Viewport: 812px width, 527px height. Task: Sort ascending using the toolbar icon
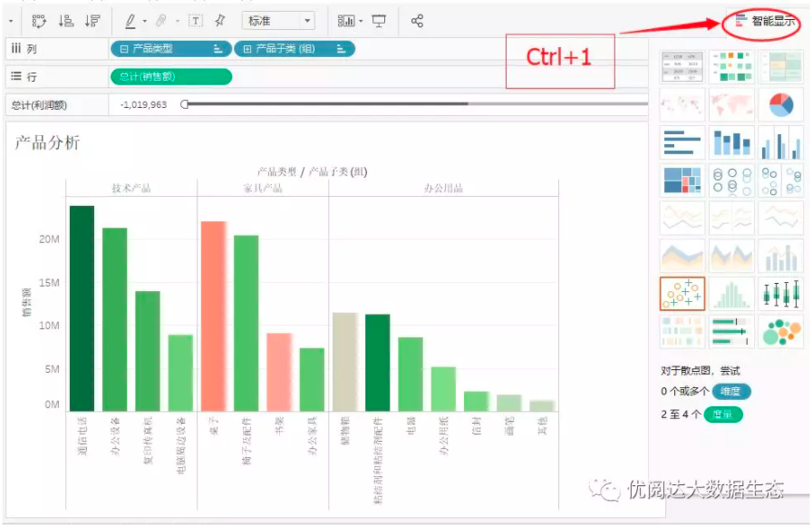[x=66, y=21]
